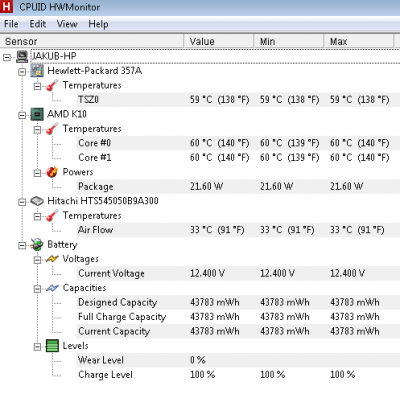Select the Current Capacity row
Image resolution: width=400 pixels, height=398 pixels.
238,331
